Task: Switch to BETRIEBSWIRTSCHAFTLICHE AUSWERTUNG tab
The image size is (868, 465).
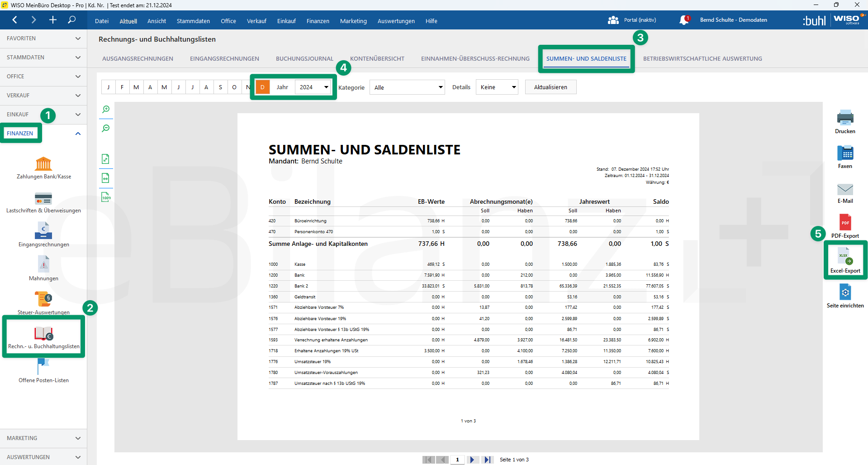Action: [702, 59]
